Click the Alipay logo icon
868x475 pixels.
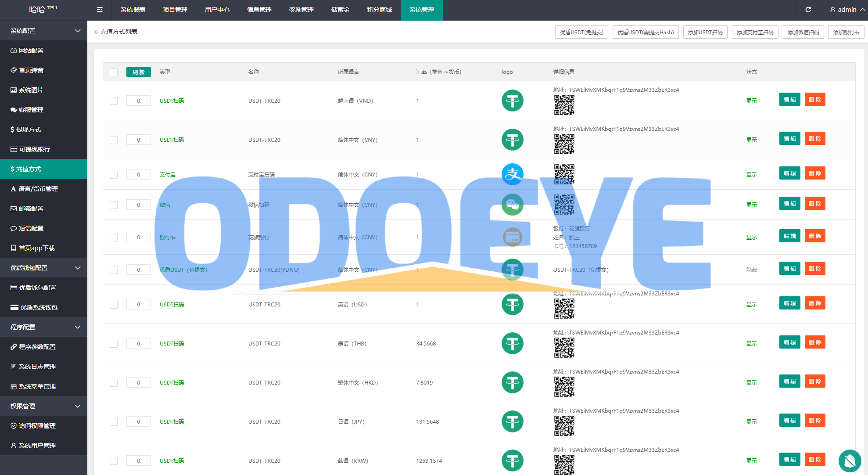[512, 174]
